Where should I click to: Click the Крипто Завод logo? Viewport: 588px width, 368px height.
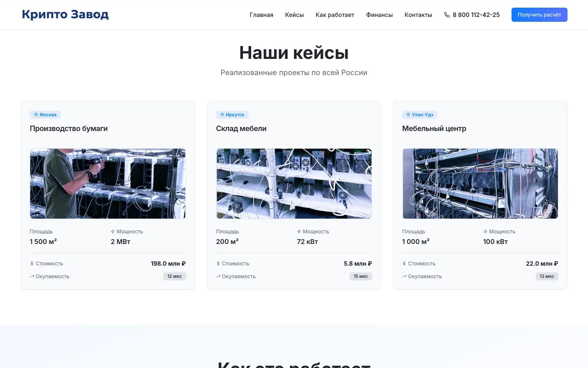65,14
